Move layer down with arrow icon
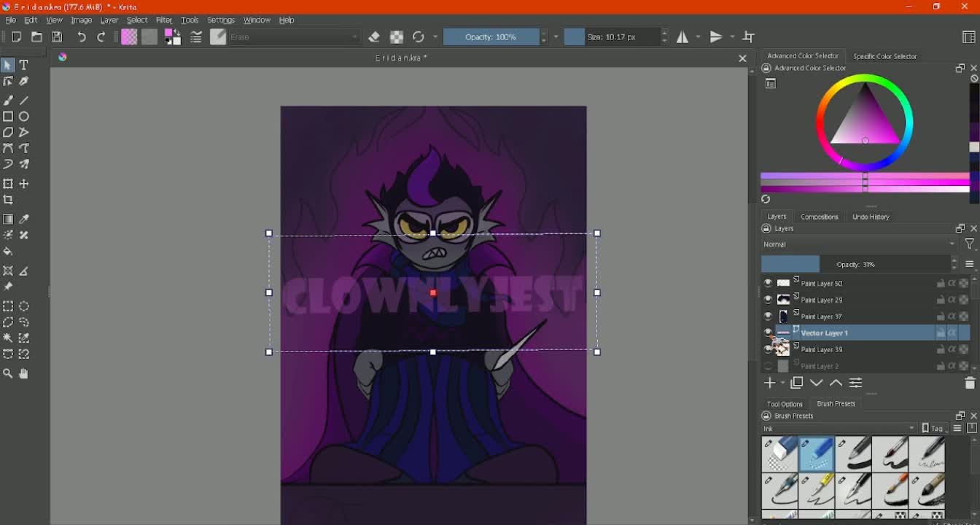 coord(817,383)
